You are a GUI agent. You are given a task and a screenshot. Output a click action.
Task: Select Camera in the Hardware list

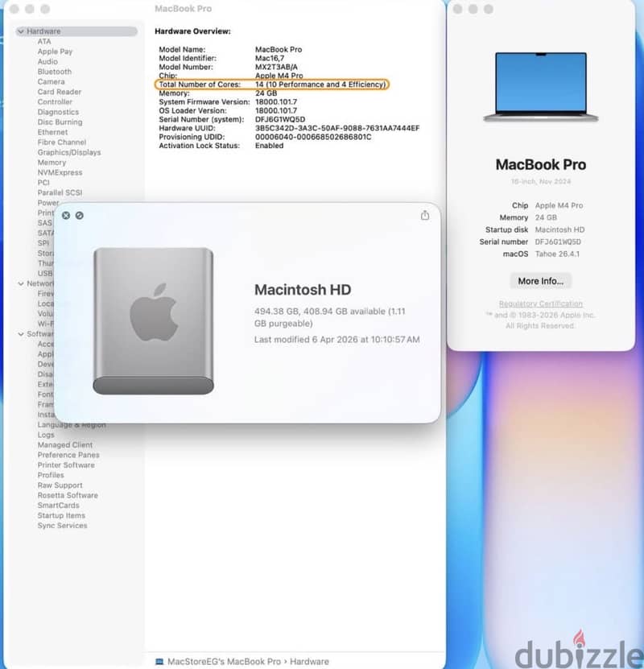[x=52, y=82]
